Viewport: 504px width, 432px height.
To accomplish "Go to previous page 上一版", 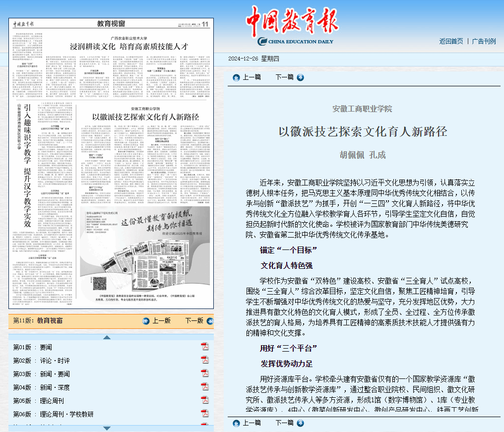I will (x=161, y=320).
